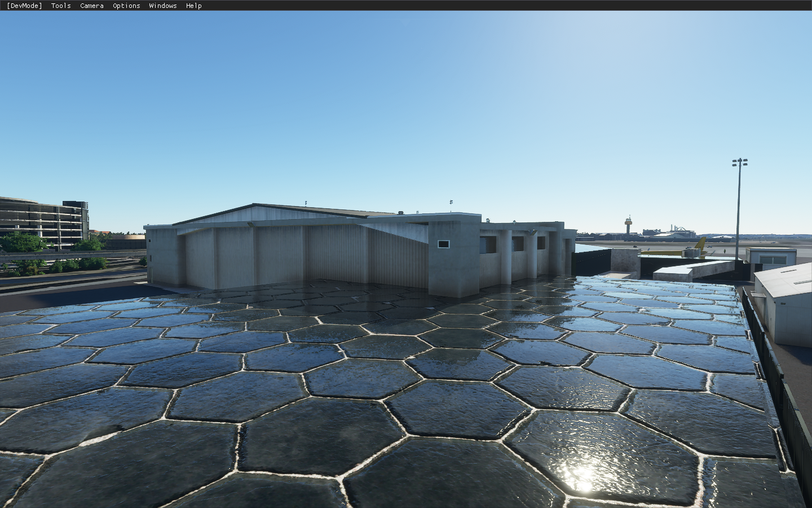Open the Tools menu
The height and width of the screenshot is (508, 812).
click(61, 6)
